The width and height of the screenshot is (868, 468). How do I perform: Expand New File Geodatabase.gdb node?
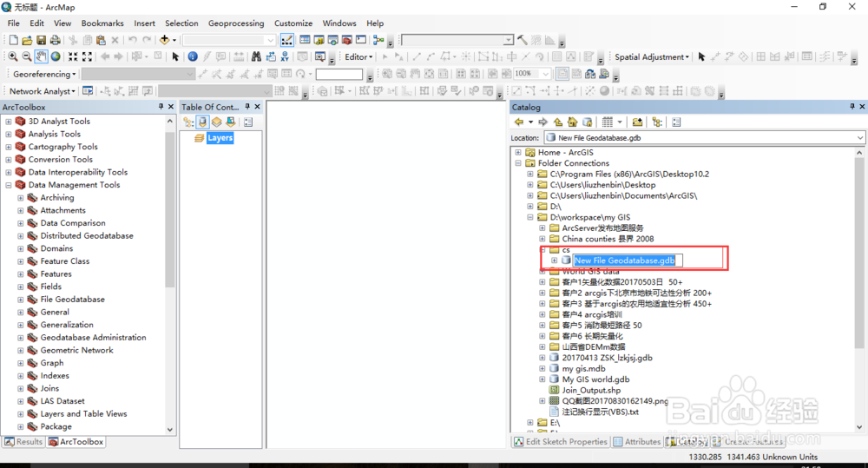click(554, 260)
